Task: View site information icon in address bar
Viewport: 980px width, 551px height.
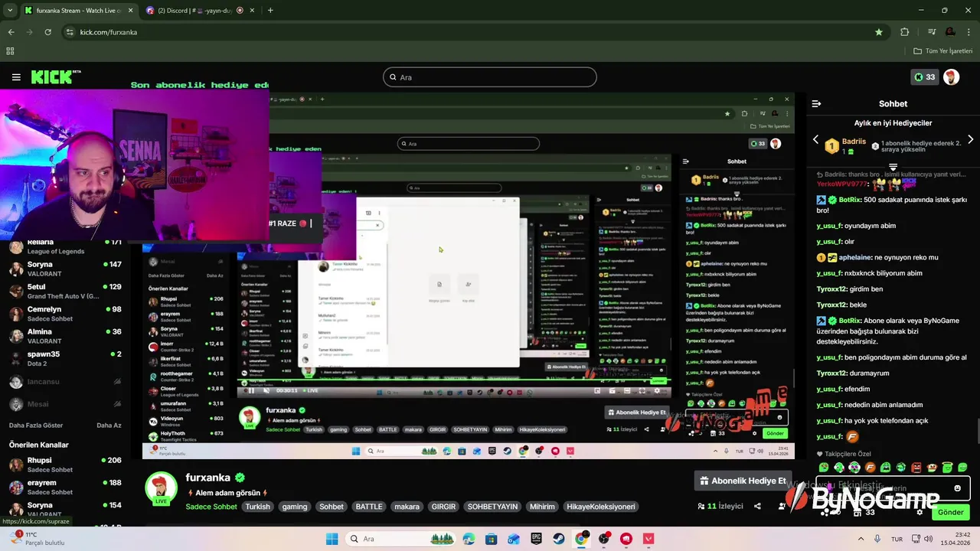Action: (70, 32)
